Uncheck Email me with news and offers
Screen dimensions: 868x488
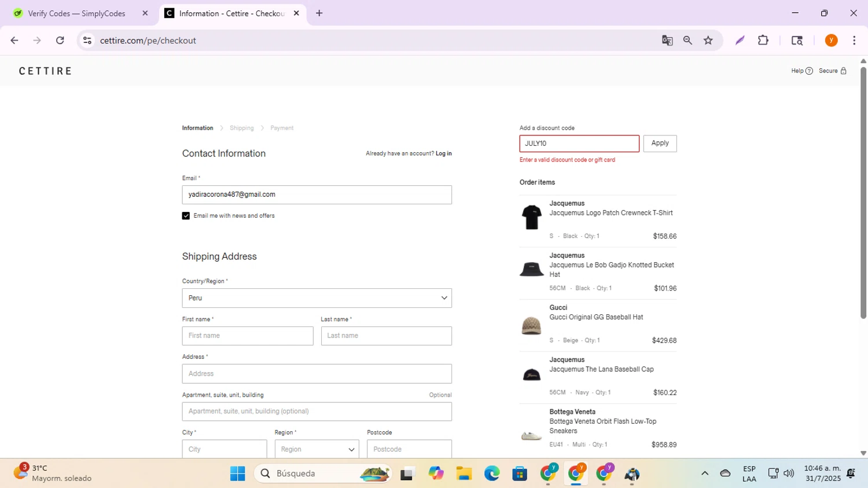tap(186, 216)
